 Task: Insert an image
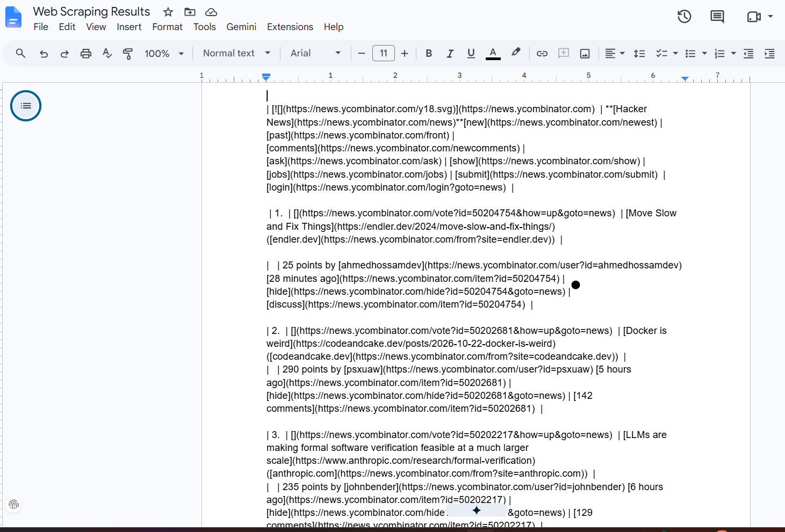coord(585,53)
